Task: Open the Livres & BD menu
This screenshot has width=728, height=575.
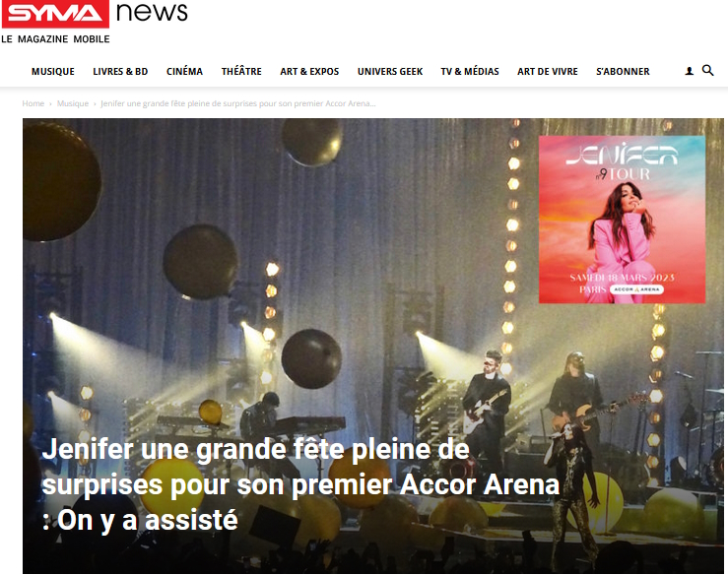Action: point(120,72)
